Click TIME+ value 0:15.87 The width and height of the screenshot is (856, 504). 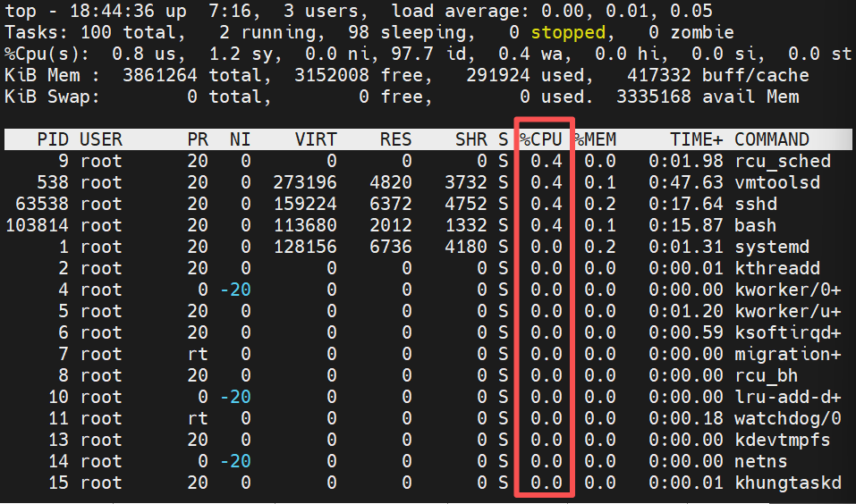pos(686,225)
